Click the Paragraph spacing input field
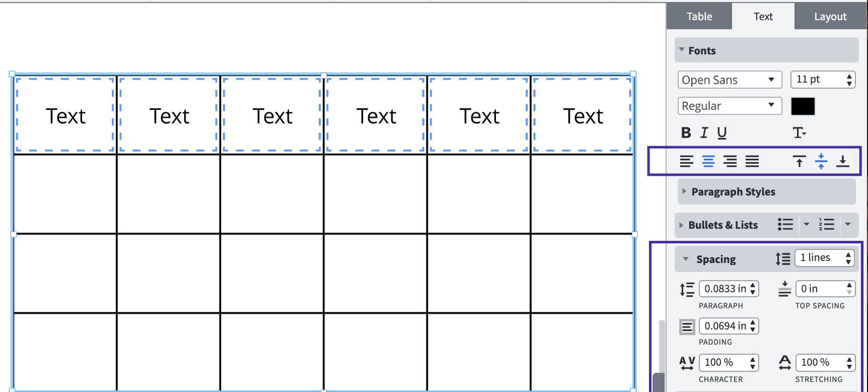Screen dimensions: 868x392 point(726,288)
